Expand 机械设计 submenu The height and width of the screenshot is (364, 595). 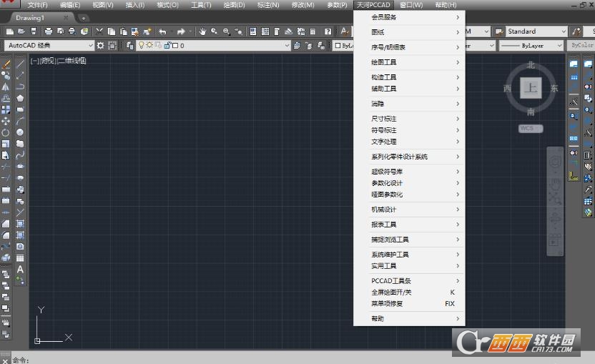(410, 210)
